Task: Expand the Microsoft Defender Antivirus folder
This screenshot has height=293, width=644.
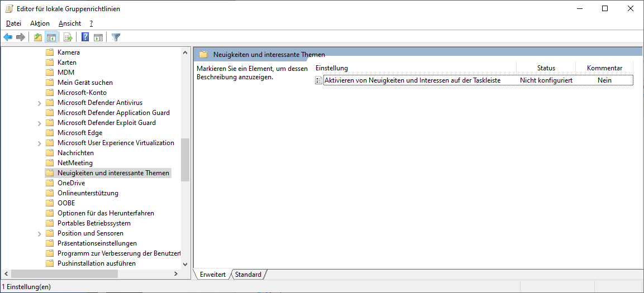Action: tap(39, 103)
